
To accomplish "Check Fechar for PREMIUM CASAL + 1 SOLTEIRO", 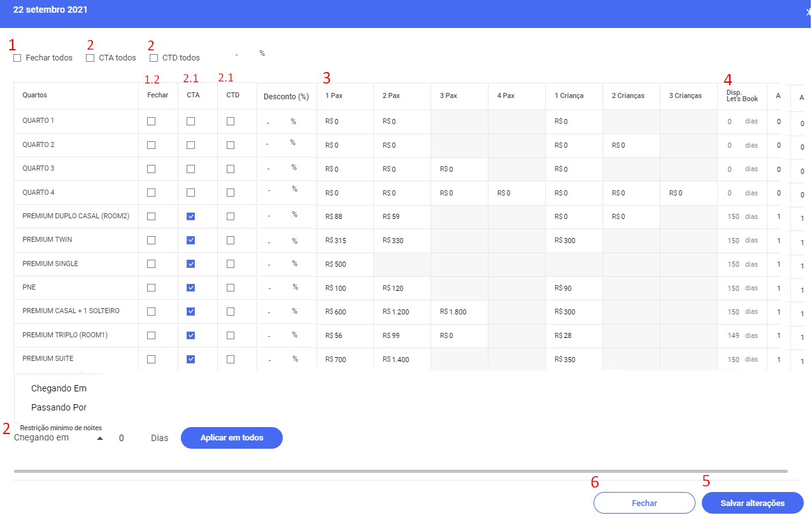I will click(151, 311).
